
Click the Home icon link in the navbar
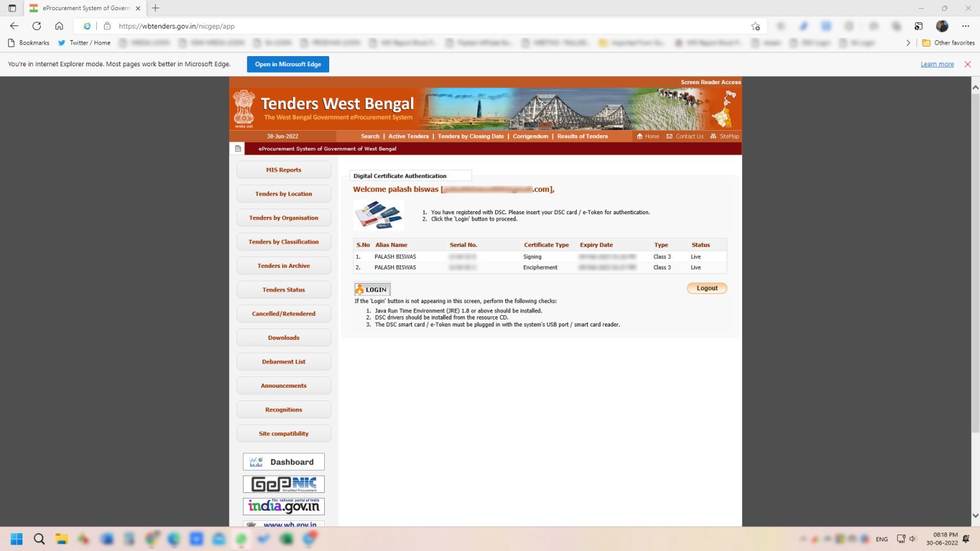[x=640, y=136]
